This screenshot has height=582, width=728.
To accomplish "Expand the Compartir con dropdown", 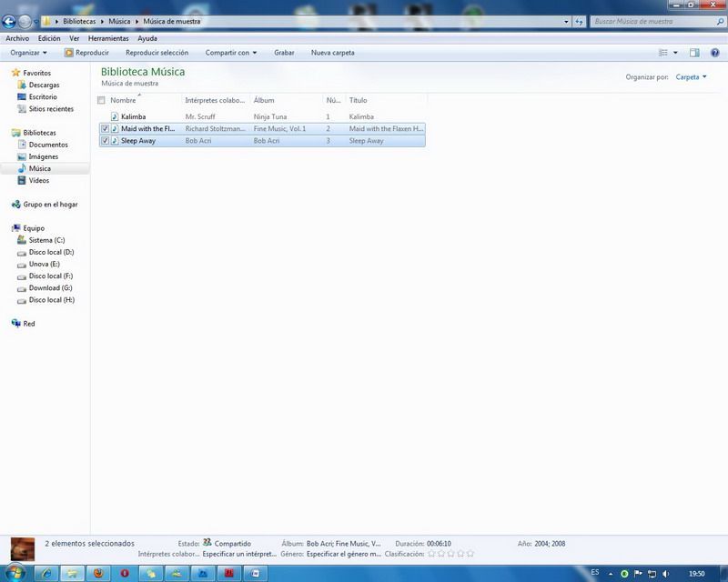I will [231, 53].
